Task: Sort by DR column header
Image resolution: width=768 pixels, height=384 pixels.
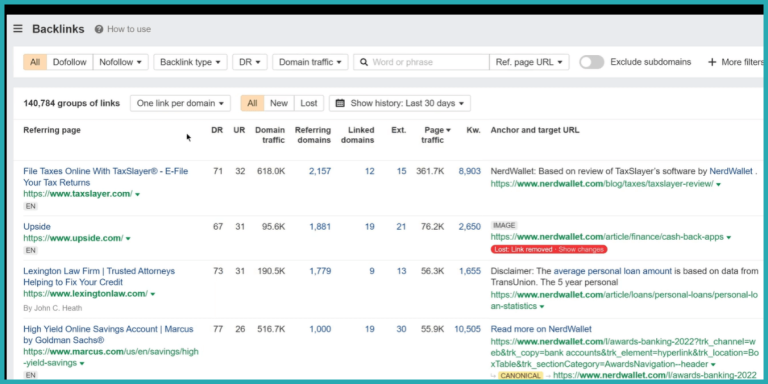Action: (x=217, y=130)
